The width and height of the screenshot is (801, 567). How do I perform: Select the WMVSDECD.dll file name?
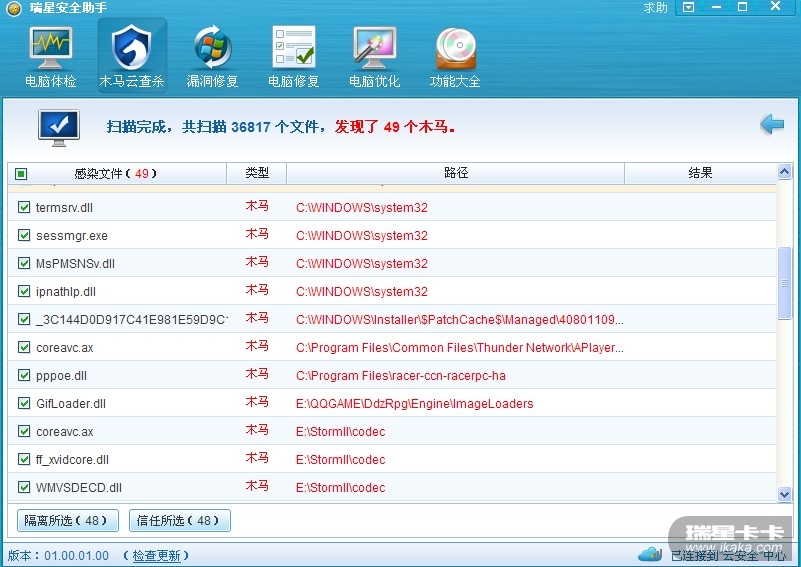(79, 488)
